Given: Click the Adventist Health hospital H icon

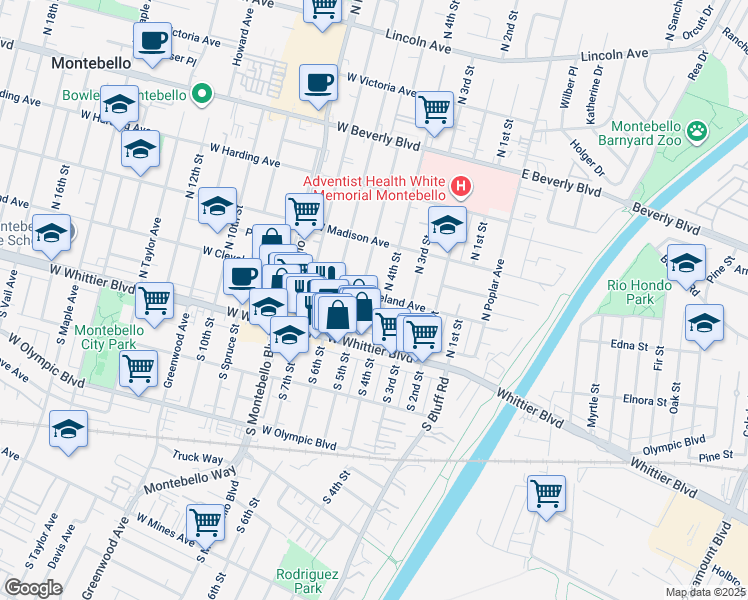Looking at the screenshot, I should click(x=461, y=186).
